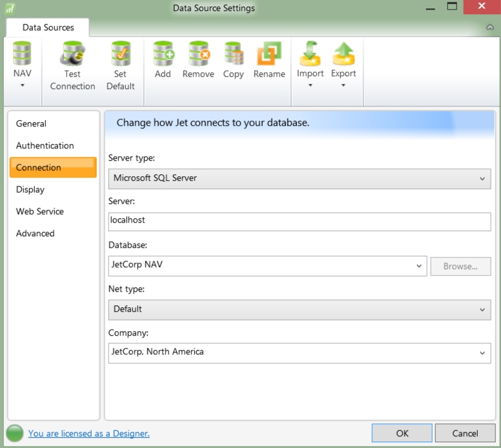Click the Browse button
The image size is (501, 448).
(x=460, y=266)
